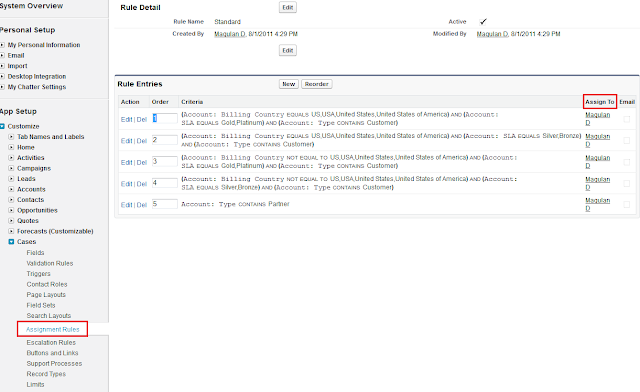Open Page Layouts under Cases
The height and width of the screenshot is (392, 640).
click(x=46, y=295)
